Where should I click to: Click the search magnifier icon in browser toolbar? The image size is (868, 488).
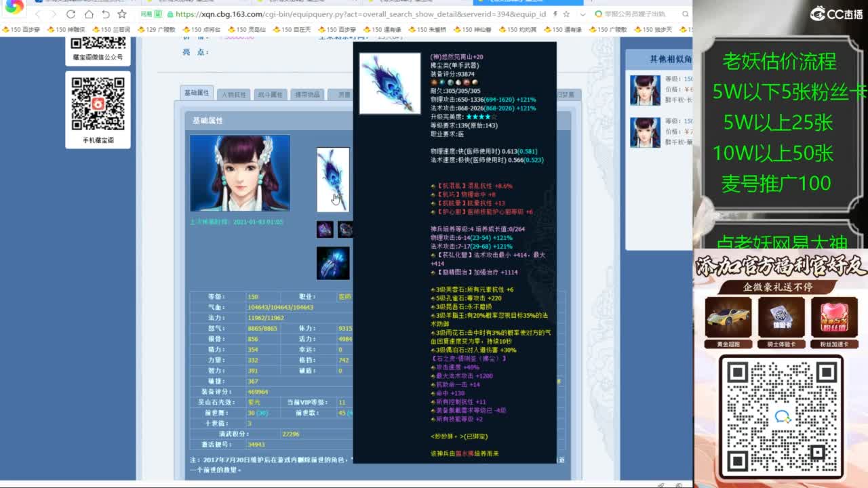point(686,14)
